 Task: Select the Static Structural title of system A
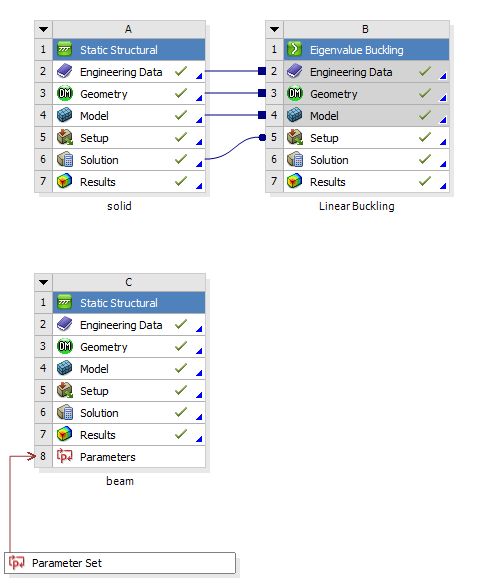pos(129,50)
